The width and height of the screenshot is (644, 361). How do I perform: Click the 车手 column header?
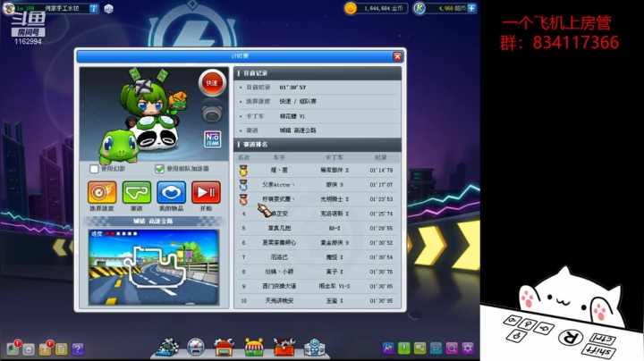point(279,157)
